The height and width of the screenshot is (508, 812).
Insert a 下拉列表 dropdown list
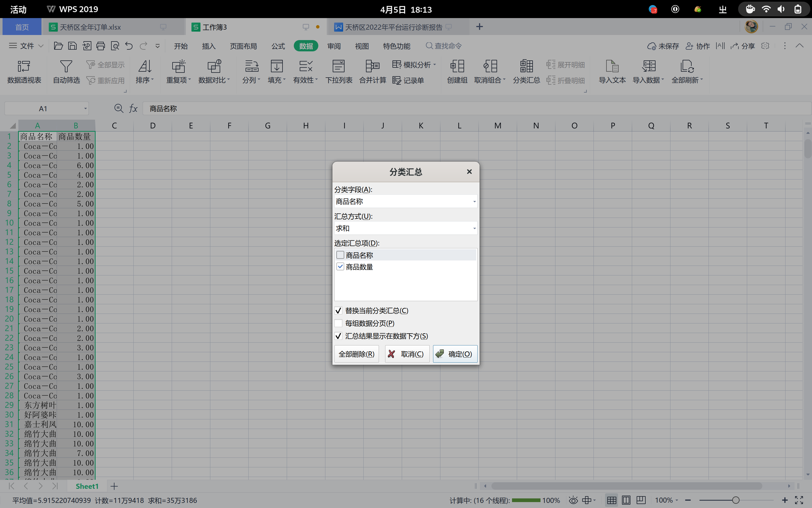pos(339,72)
